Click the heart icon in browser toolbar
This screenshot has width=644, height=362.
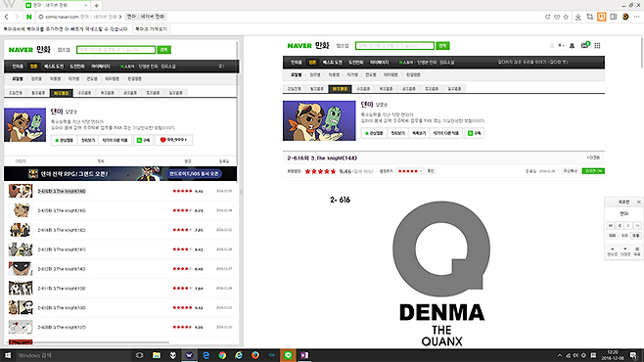(557, 17)
